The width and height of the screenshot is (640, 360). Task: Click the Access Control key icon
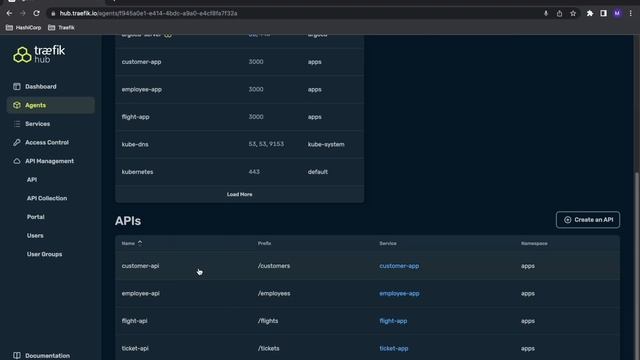click(x=17, y=142)
